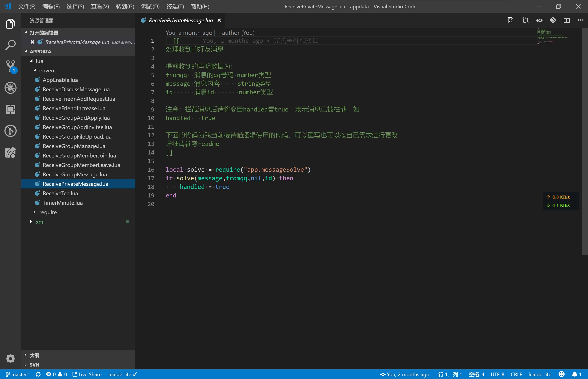Click the git diamond icon in editor toolbar
The width and height of the screenshot is (588, 379).
pyautogui.click(x=553, y=20)
